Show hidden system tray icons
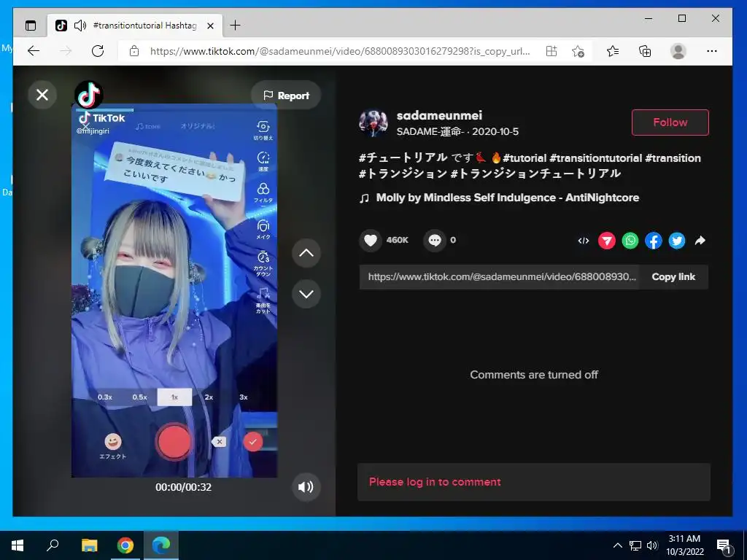Image resolution: width=747 pixels, height=560 pixels. tap(617, 545)
